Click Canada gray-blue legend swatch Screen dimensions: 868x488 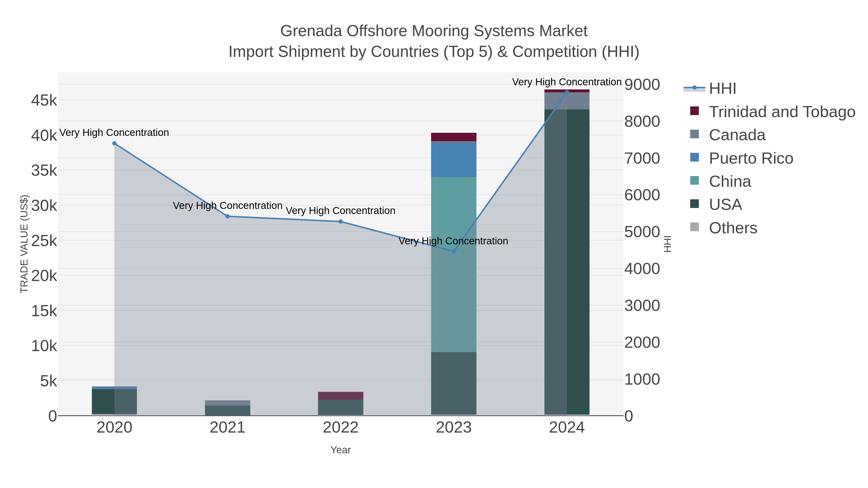pyautogui.click(x=694, y=134)
